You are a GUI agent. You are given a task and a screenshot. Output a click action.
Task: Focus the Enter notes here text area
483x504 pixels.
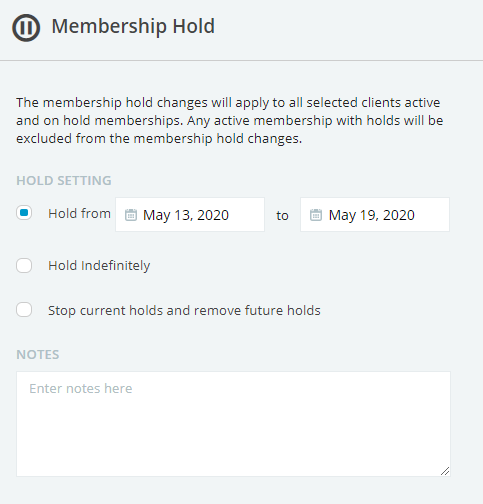pyautogui.click(x=233, y=424)
